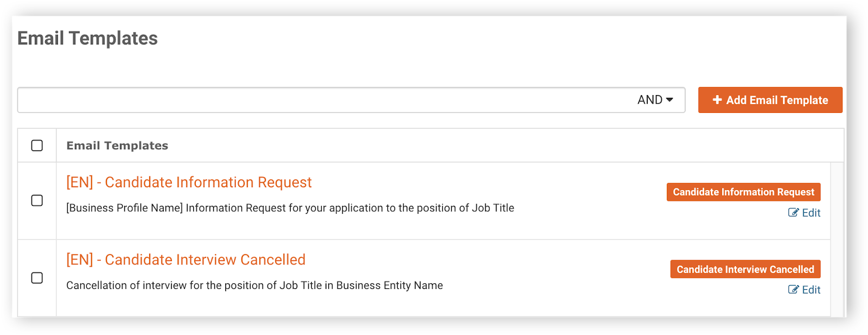
Task: Click the template list vertical scrollbar
Action: tap(837, 239)
